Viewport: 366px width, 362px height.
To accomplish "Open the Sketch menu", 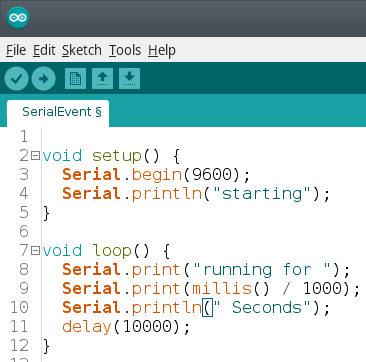I will (82, 50).
